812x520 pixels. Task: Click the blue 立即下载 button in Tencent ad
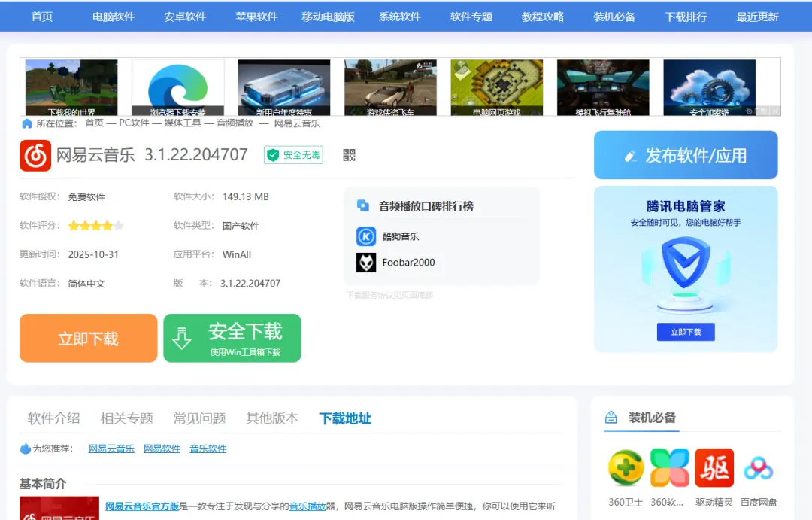[686, 332]
